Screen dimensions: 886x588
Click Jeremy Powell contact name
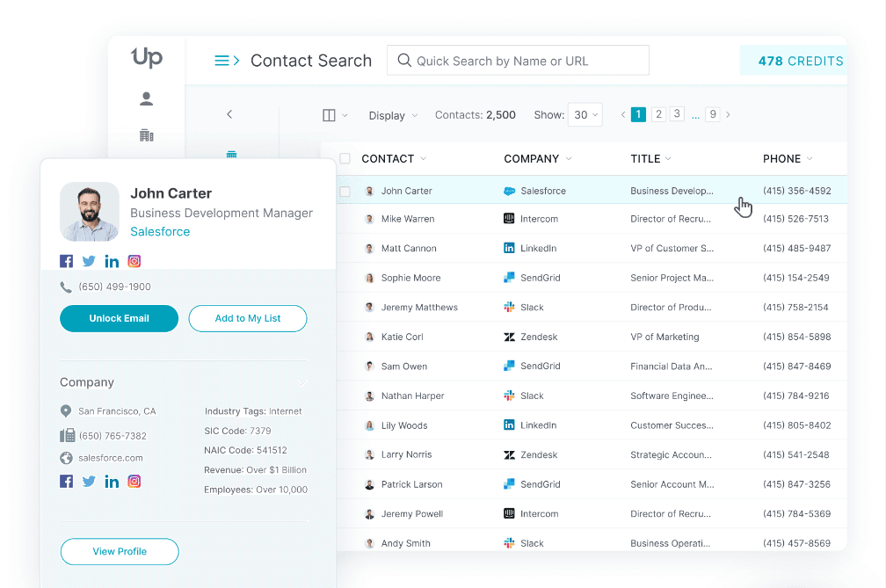pyautogui.click(x=412, y=514)
